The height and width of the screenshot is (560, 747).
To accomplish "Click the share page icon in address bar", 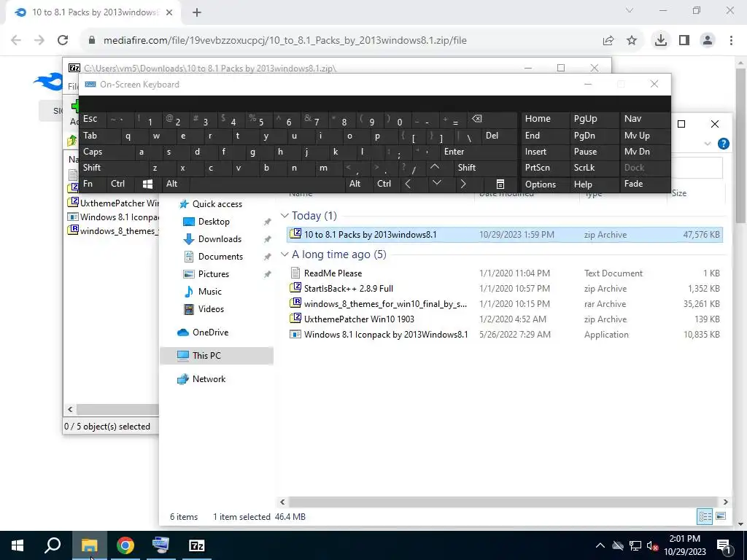I will (x=608, y=41).
